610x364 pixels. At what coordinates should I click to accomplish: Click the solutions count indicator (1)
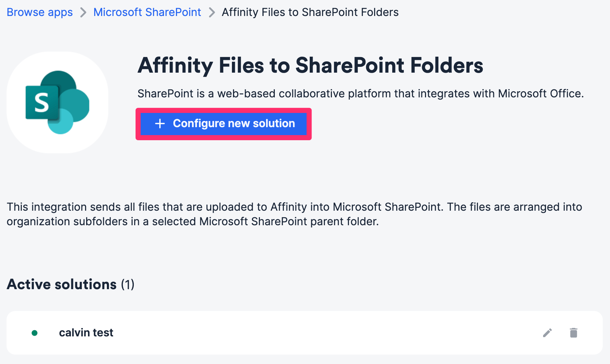pyautogui.click(x=128, y=285)
